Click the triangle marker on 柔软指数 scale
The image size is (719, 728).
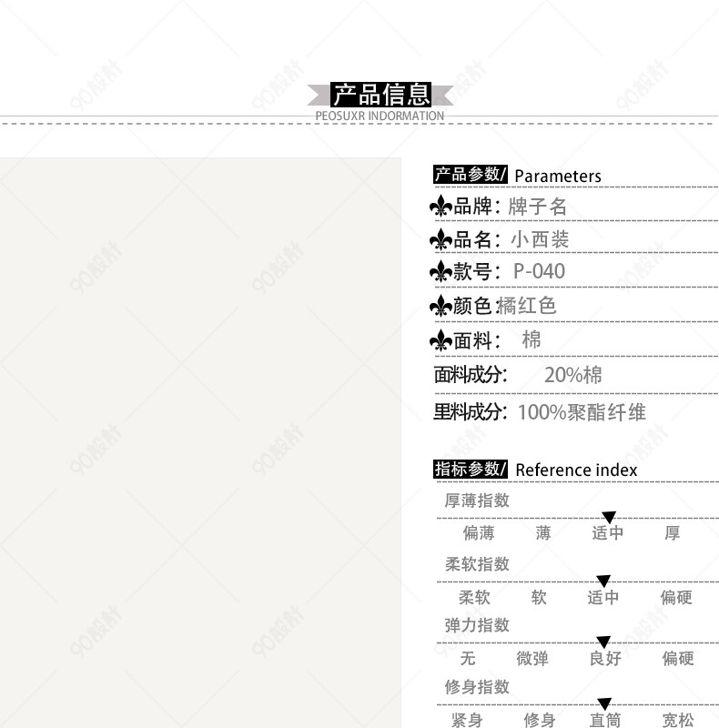point(603,581)
